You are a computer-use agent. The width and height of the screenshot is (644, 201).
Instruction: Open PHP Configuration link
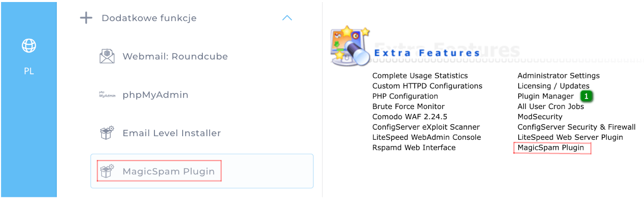tap(405, 96)
